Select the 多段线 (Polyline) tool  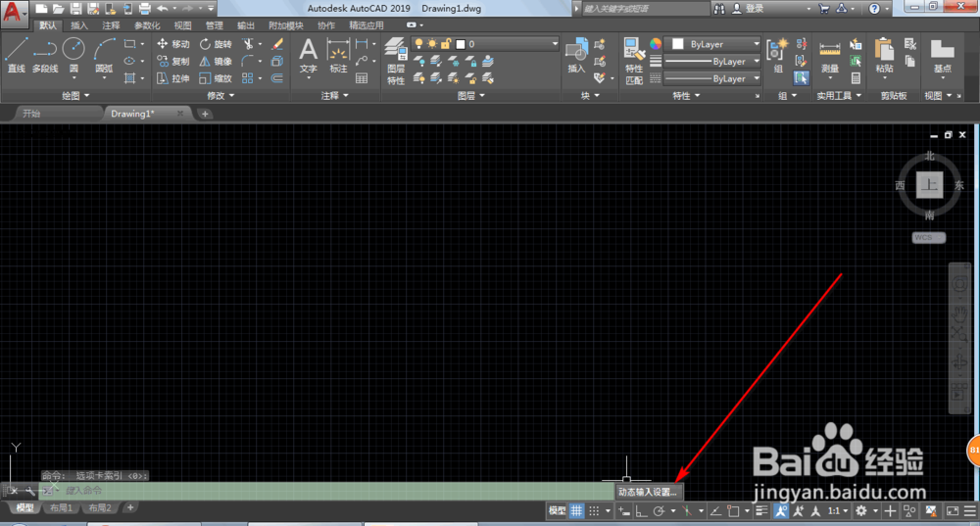(x=44, y=55)
